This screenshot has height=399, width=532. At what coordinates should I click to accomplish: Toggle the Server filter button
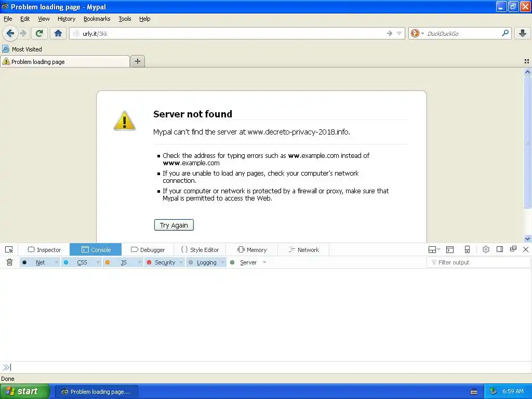coord(244,262)
